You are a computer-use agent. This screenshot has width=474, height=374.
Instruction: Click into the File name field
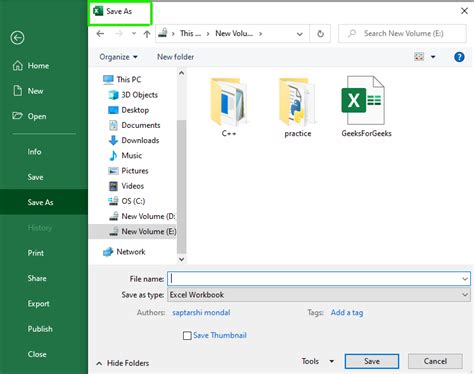point(319,279)
